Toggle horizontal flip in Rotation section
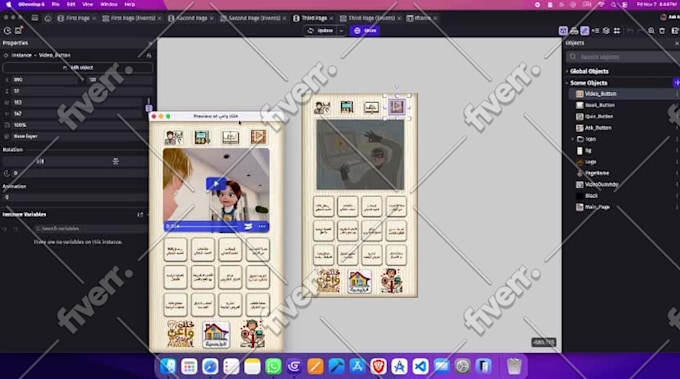680x379 pixels. pyautogui.click(x=40, y=161)
